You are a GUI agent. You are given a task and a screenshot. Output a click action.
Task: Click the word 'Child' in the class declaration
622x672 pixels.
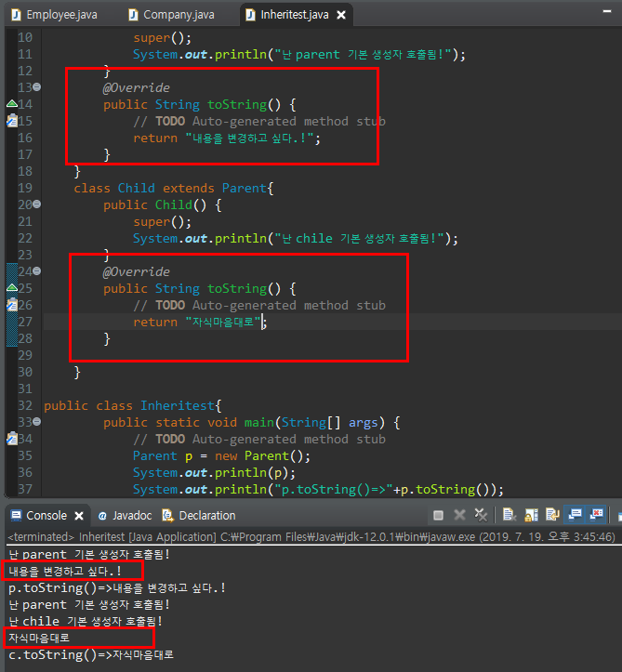[137, 188]
